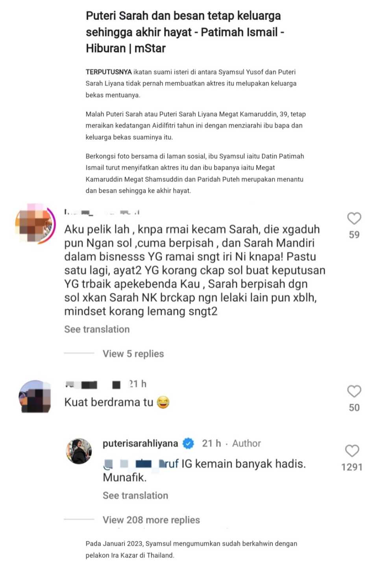Open the puterisarahliyana username link
Image resolution: width=392 pixels, height=565 pixels.
click(140, 443)
